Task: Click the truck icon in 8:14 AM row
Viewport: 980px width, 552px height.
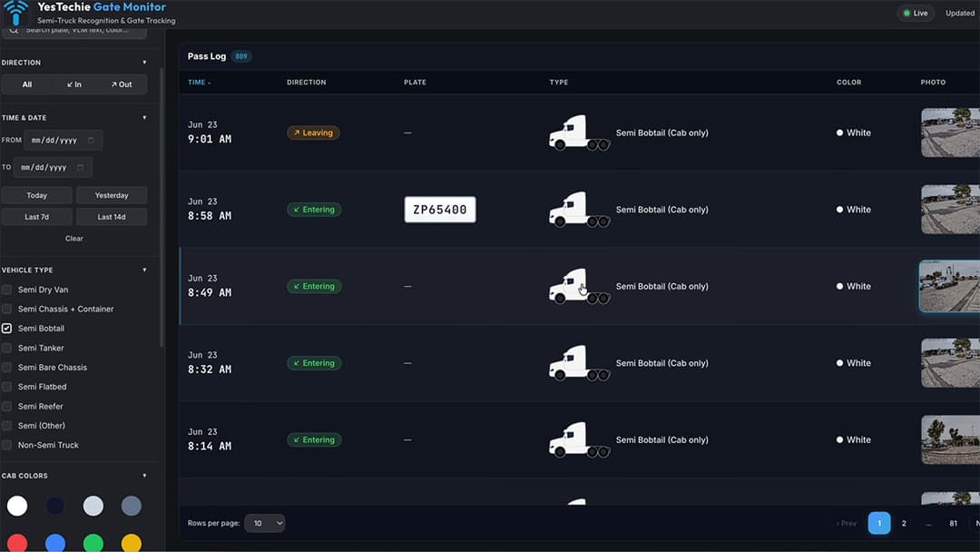Action: point(579,440)
